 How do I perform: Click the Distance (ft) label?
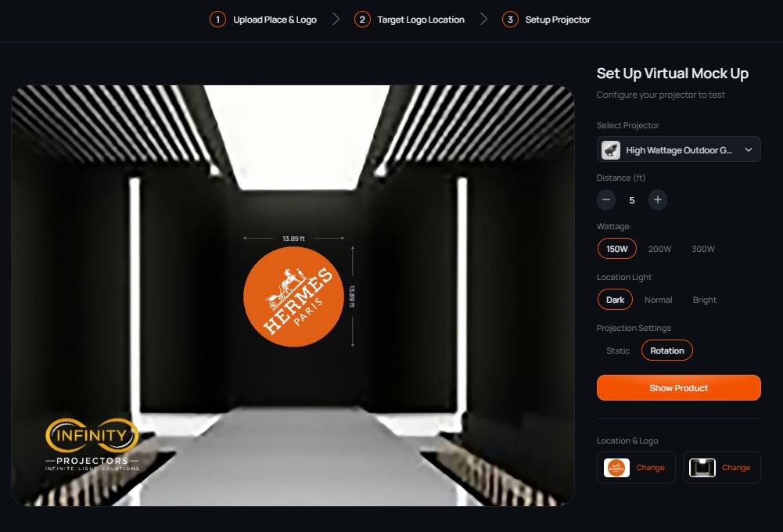(x=621, y=178)
